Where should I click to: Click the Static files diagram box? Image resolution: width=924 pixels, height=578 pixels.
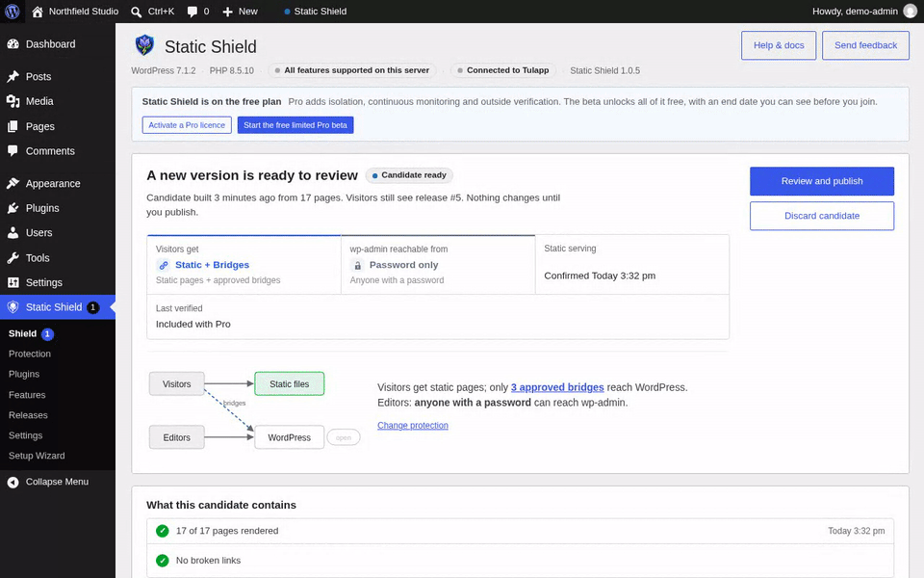[290, 384]
